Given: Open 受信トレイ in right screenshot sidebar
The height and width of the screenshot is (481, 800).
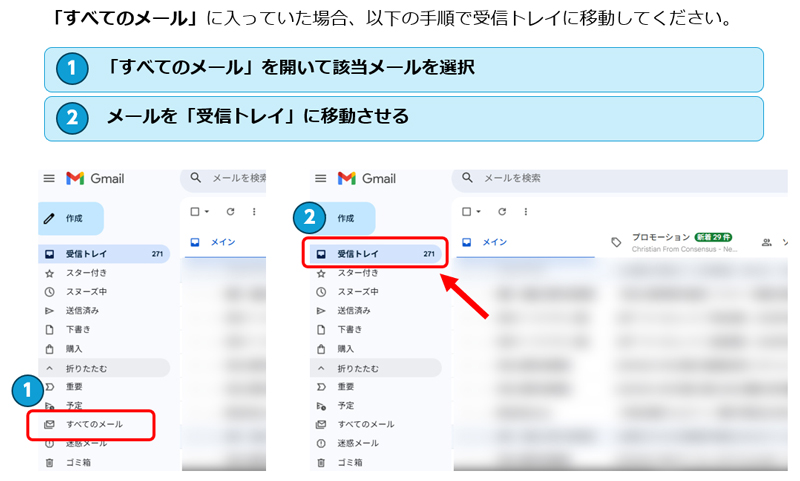Looking at the screenshot, I should [x=376, y=254].
